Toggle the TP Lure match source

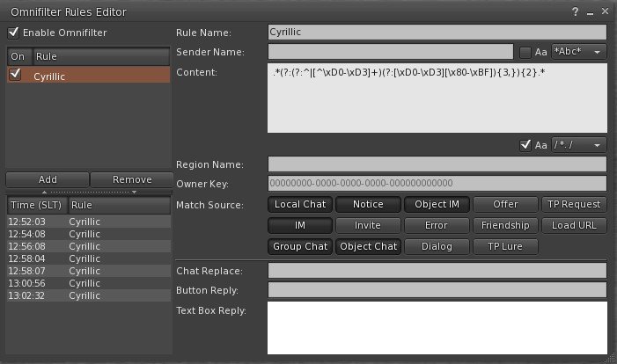[x=505, y=246]
